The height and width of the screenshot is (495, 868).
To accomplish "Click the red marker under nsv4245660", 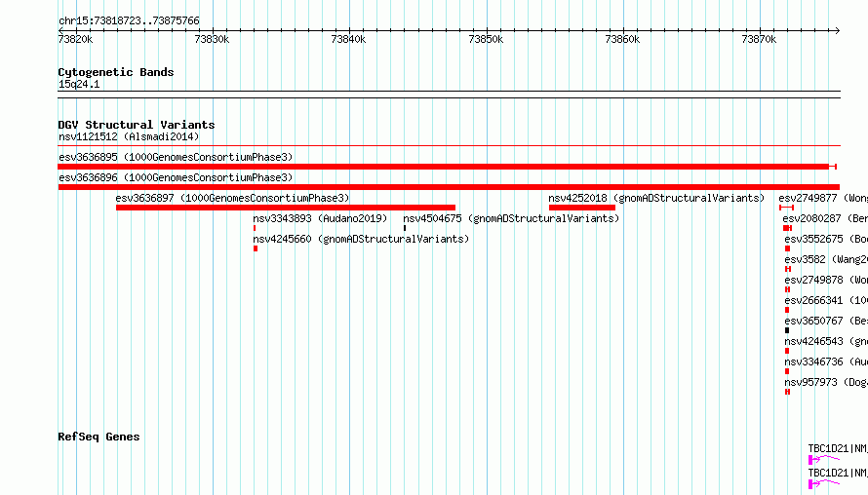I will tap(256, 248).
